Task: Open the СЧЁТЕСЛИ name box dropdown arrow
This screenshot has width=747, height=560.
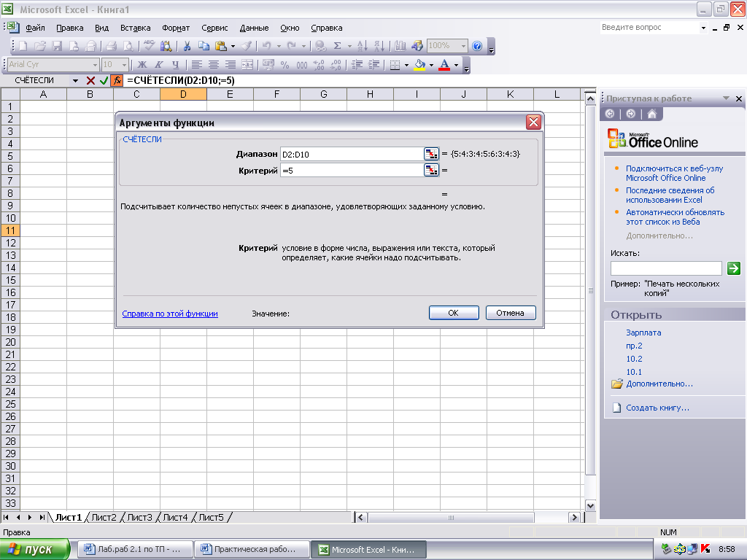Action: pyautogui.click(x=75, y=80)
